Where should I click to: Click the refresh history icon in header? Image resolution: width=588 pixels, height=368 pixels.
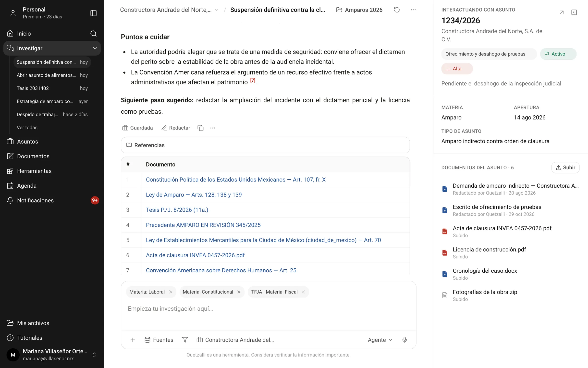tap(397, 10)
